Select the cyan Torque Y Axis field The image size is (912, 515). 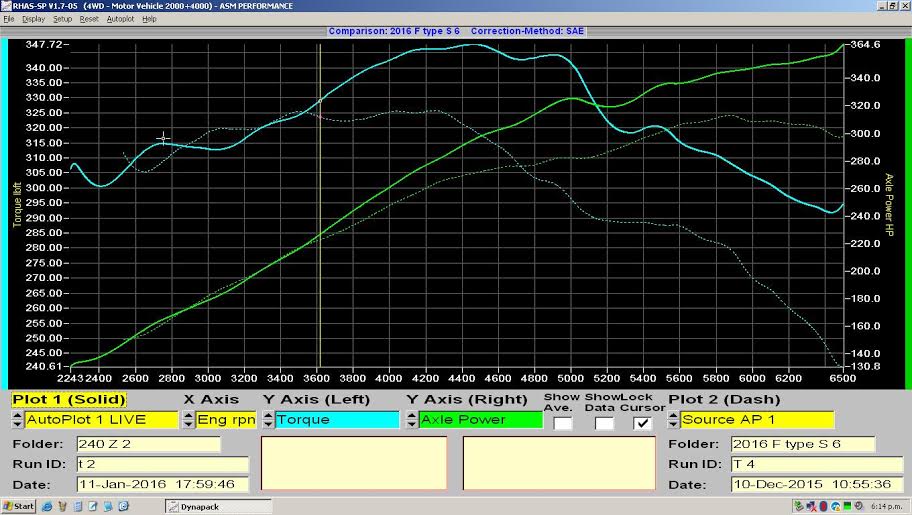(337, 420)
